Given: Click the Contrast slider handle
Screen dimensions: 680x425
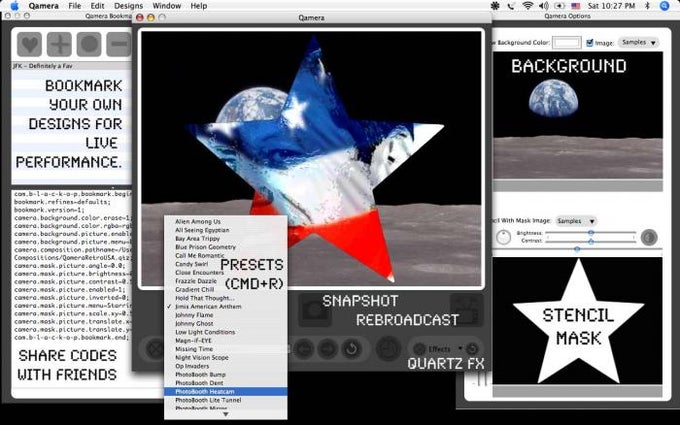Looking at the screenshot, I should pos(591,241).
